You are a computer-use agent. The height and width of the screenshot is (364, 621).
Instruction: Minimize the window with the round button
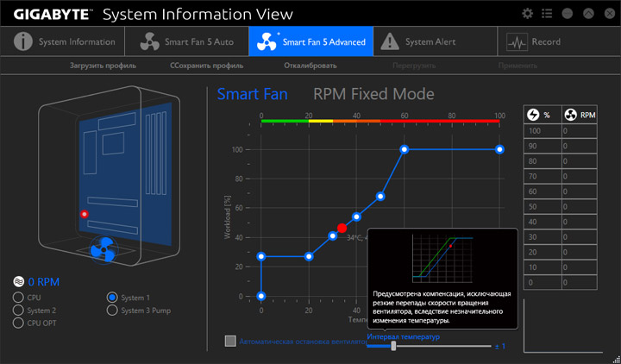568,14
